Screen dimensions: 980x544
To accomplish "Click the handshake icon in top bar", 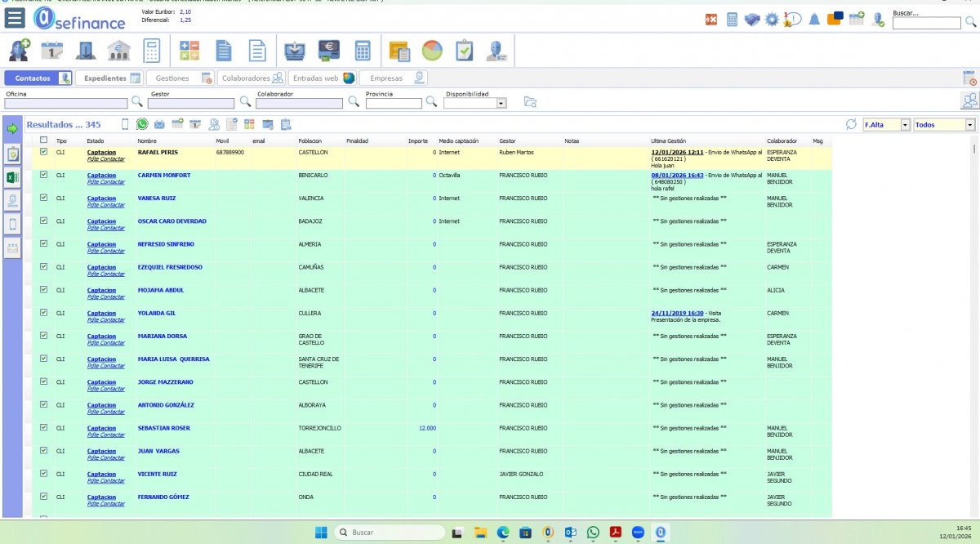I will [751, 20].
